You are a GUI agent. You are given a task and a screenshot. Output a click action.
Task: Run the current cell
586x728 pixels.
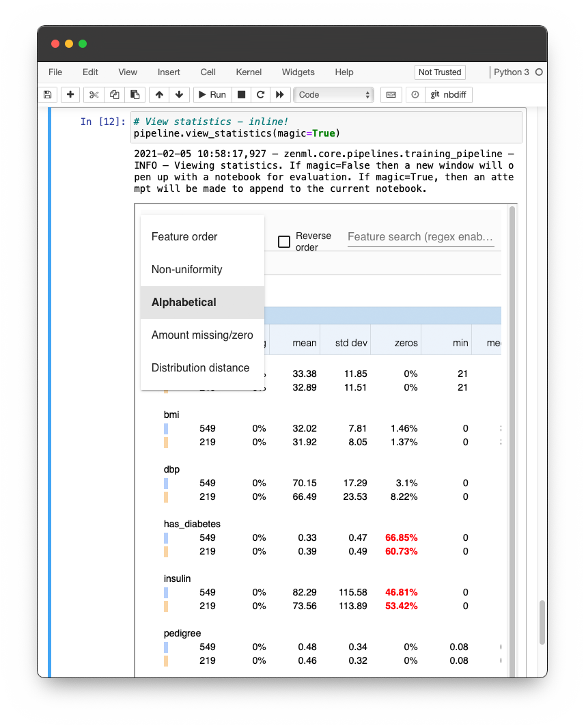(212, 95)
